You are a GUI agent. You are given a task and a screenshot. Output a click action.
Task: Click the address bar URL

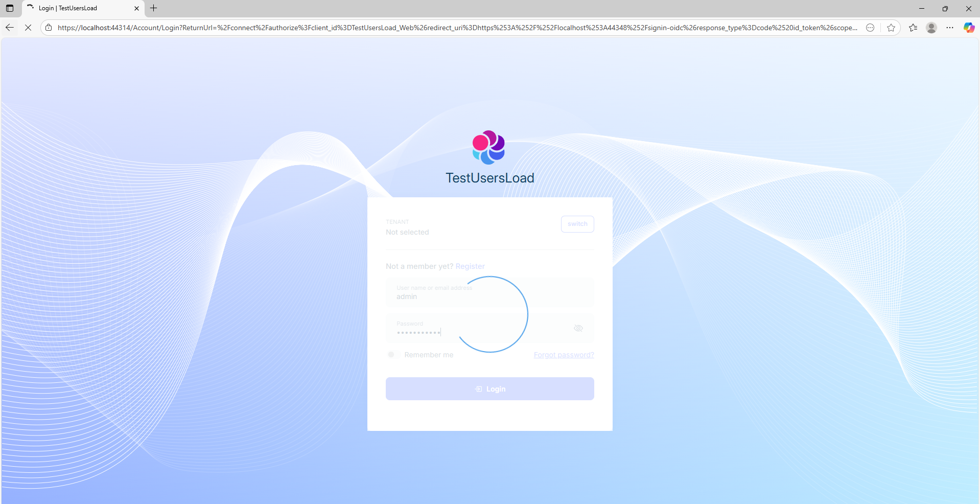tap(457, 28)
